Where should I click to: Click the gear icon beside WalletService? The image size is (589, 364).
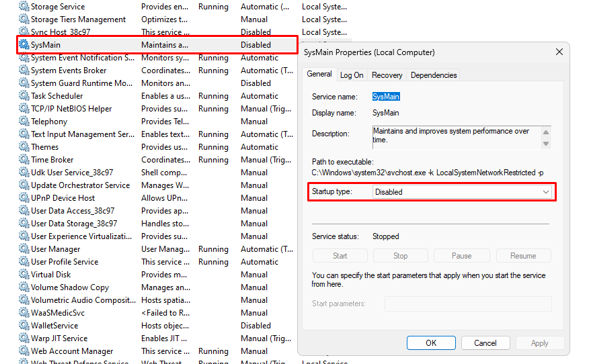click(24, 325)
